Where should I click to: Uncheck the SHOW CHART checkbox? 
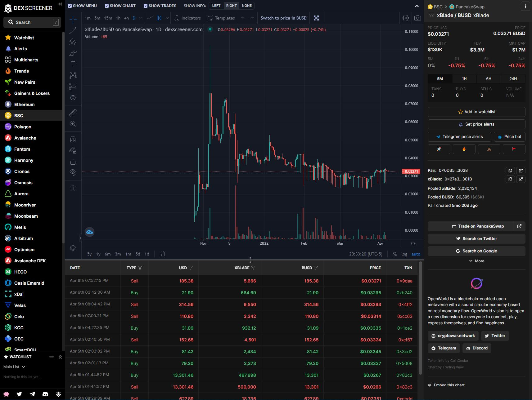[107, 6]
